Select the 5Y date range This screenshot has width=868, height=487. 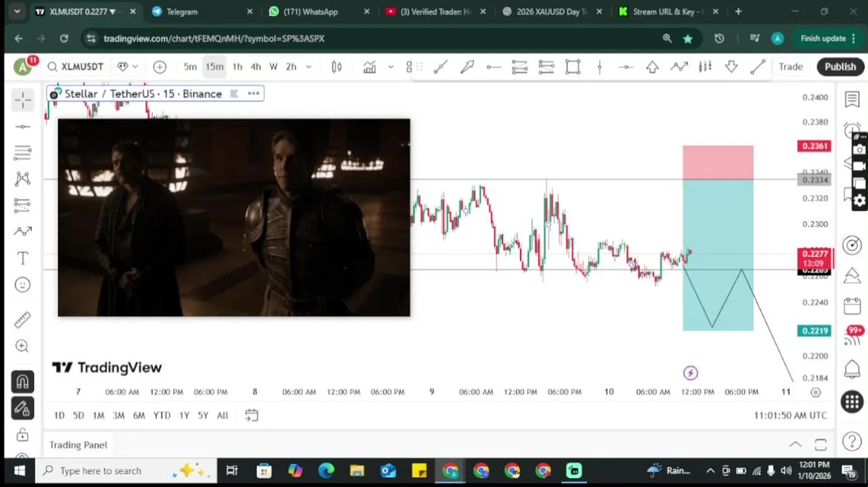203,415
